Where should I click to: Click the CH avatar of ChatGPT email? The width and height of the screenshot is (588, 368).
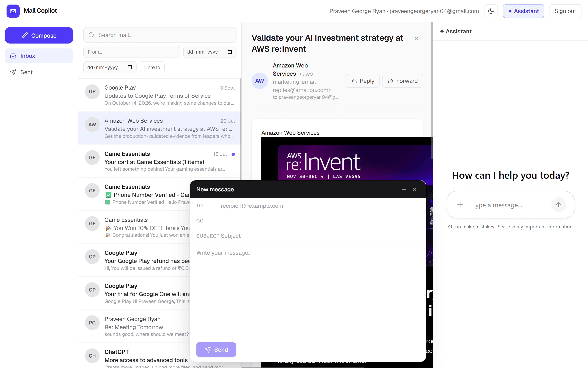92,356
